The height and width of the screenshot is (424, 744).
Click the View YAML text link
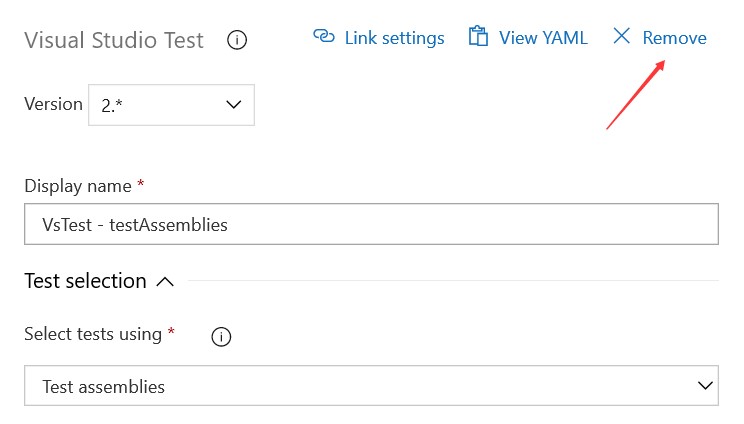coord(543,38)
